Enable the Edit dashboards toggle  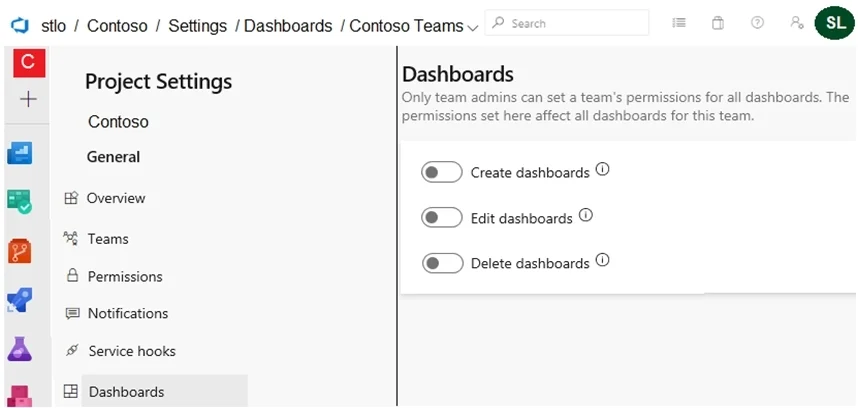point(442,218)
